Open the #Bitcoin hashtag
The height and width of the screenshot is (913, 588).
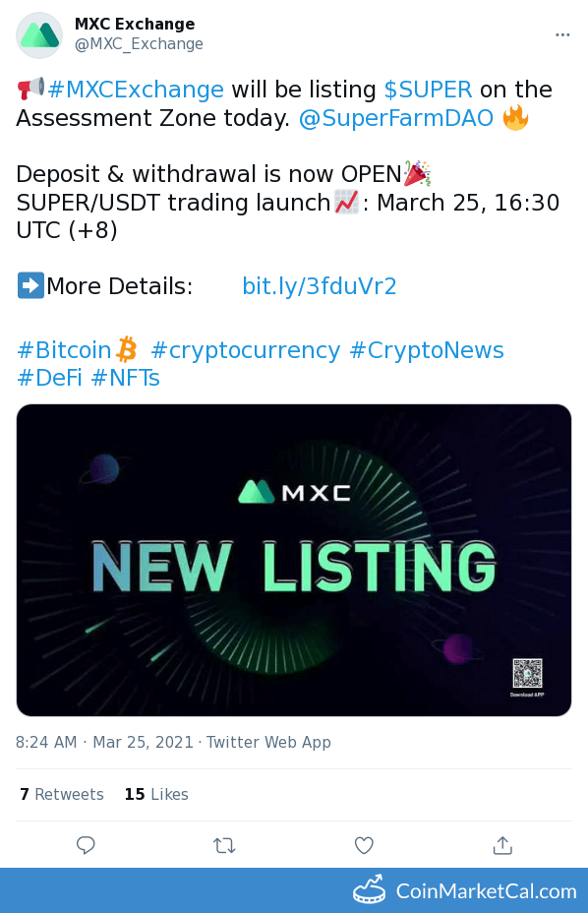[64, 350]
